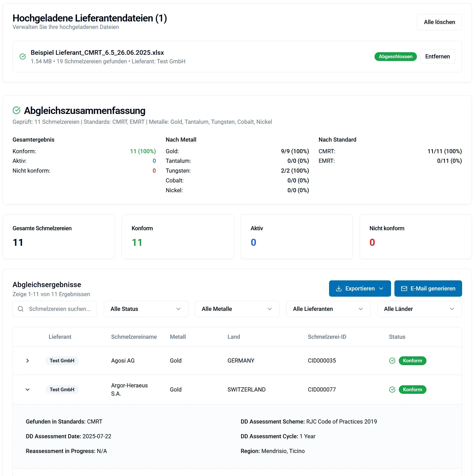Open the Alle Metalle filter dropdown
Image resolution: width=475 pixels, height=476 pixels.
(x=237, y=309)
